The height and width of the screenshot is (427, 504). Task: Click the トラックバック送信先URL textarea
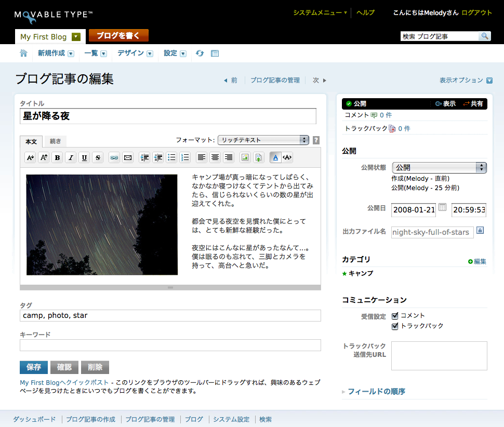pyautogui.click(x=439, y=356)
